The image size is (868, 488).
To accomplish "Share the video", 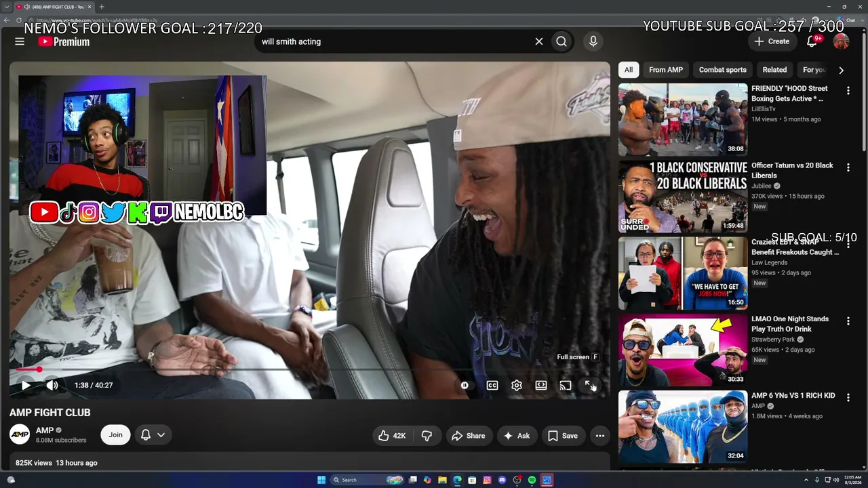I will pos(469,436).
